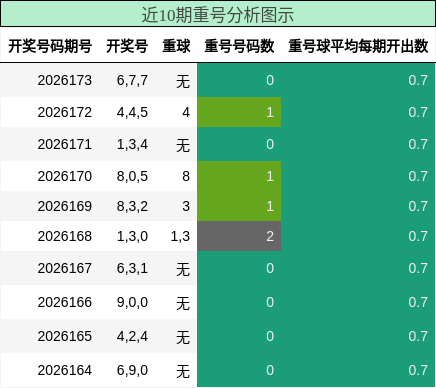Viewport: 436px width, 388px height.
Task: Click period cell 2026166
Action: point(65,302)
